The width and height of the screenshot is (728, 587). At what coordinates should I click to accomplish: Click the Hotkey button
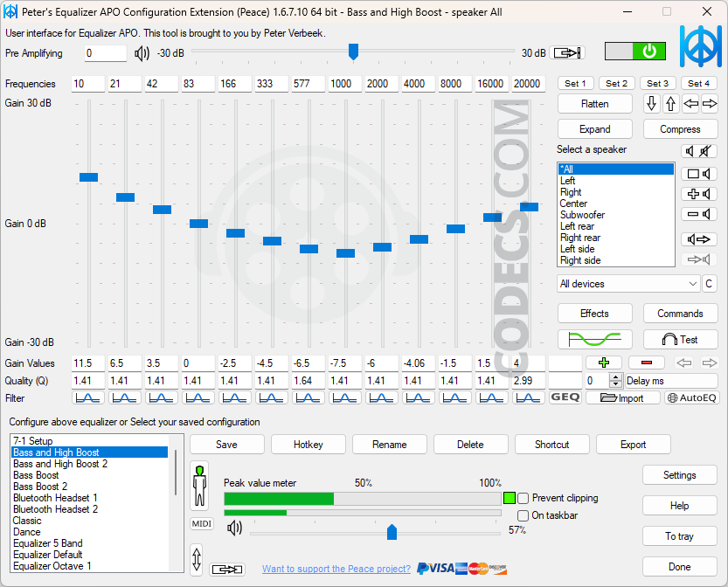click(309, 445)
